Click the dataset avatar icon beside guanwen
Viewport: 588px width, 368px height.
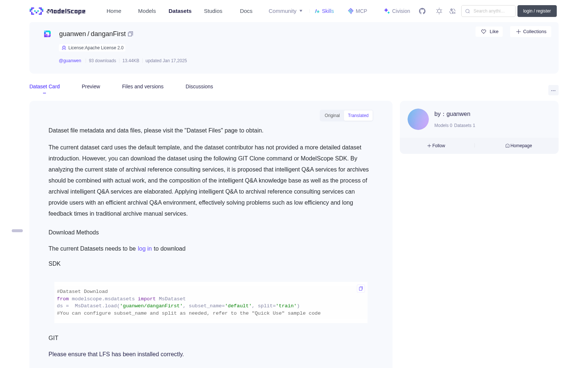click(x=47, y=34)
